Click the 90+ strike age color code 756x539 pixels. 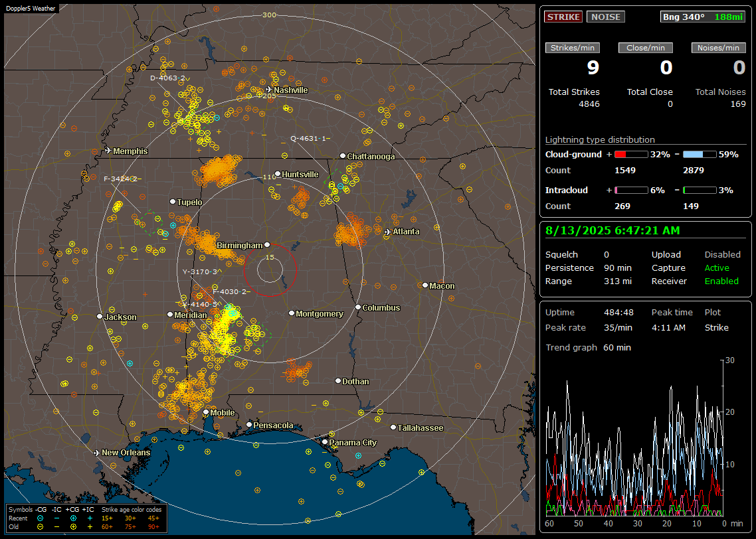coord(153,527)
